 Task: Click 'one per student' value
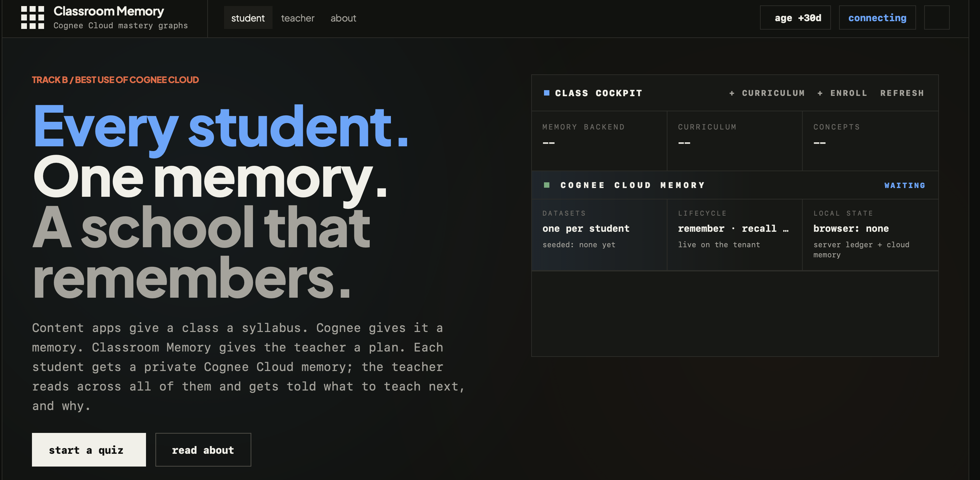586,229
